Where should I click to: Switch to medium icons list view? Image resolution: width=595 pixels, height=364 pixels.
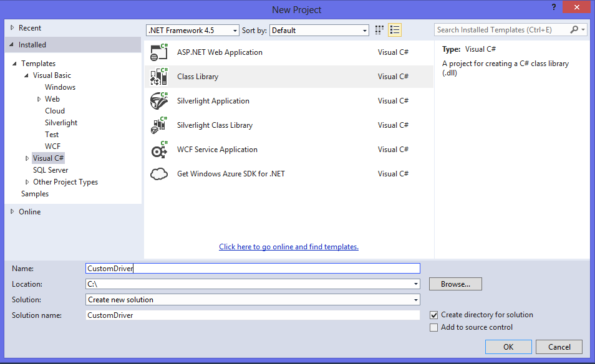tap(395, 30)
